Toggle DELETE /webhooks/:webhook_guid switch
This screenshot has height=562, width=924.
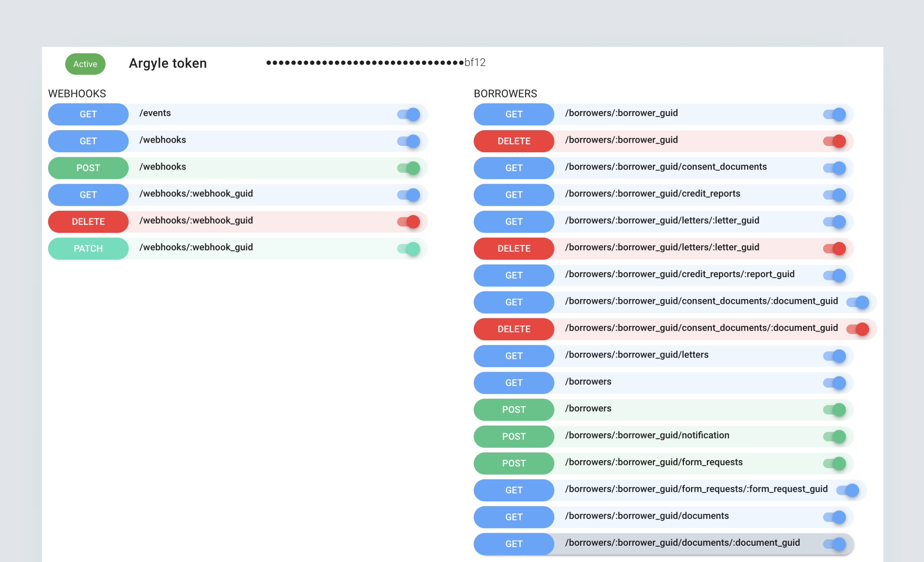(x=408, y=222)
